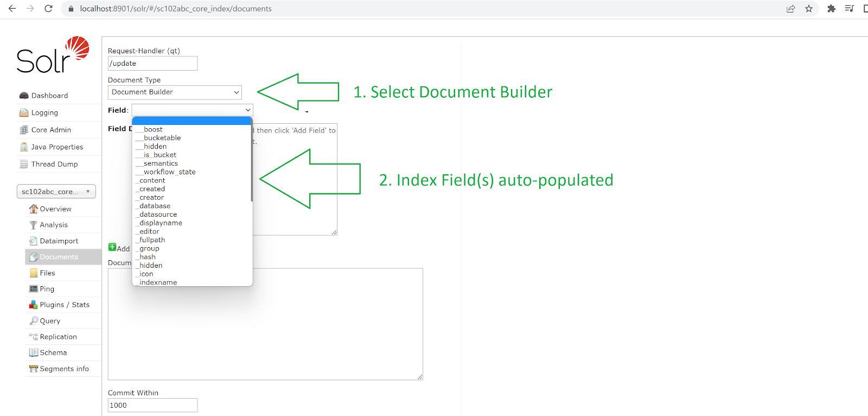Open Query page link
This screenshot has width=868, height=416.
click(x=50, y=321)
